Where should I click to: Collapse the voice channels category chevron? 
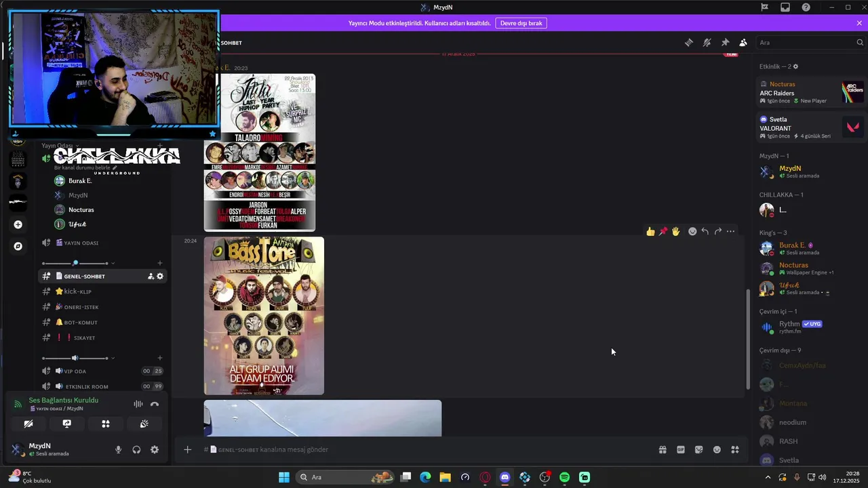pyautogui.click(x=113, y=358)
